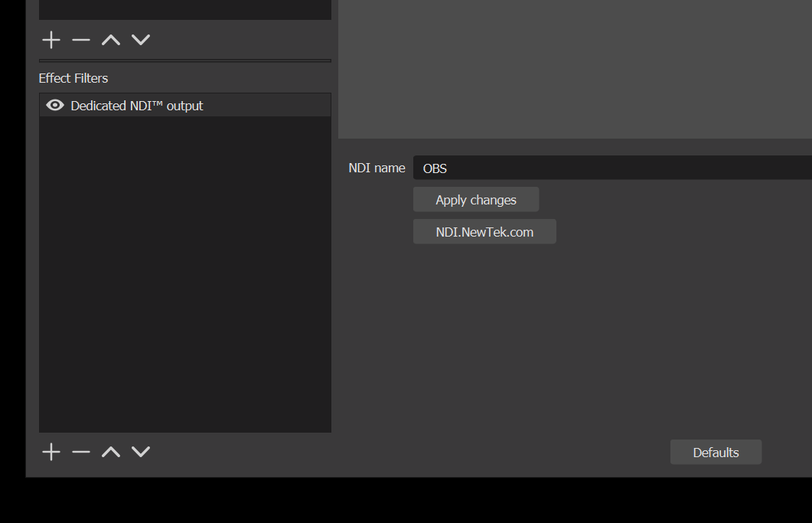Open NDI.NewTek.com link button
812x523 pixels.
(484, 232)
